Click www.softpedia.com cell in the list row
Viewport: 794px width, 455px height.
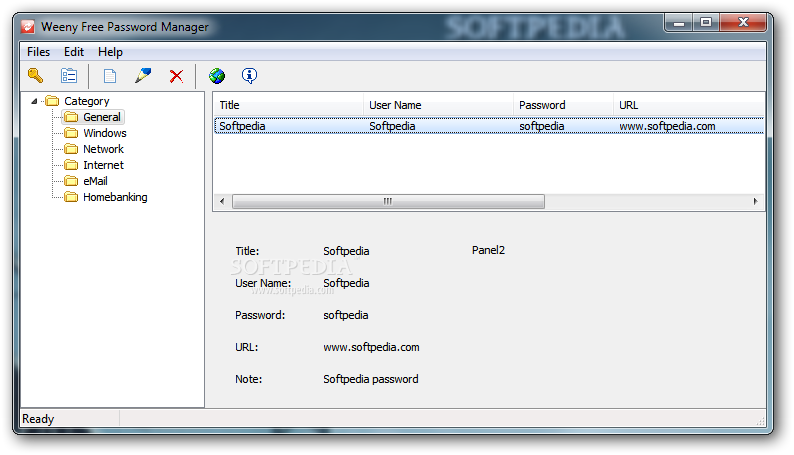[667, 126]
